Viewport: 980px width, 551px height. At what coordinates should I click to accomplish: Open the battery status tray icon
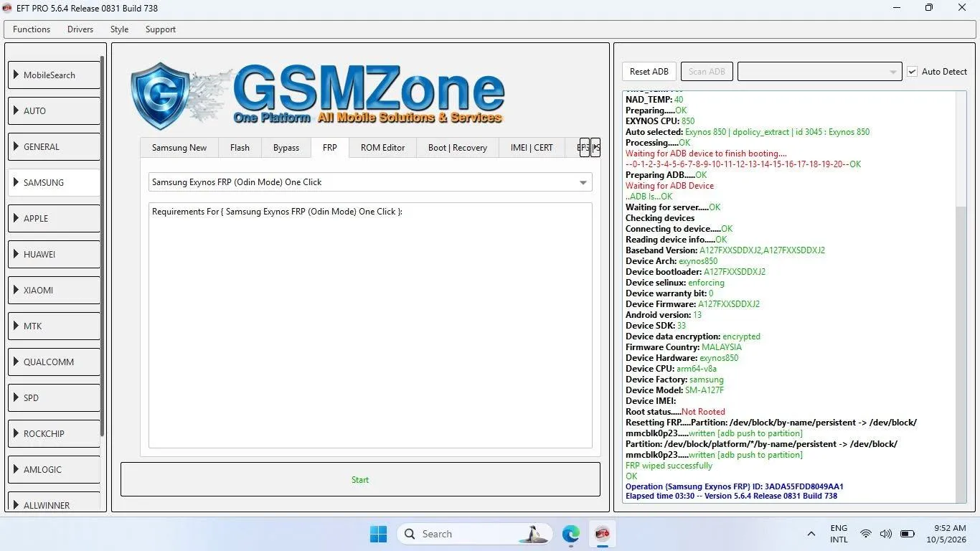[908, 534]
